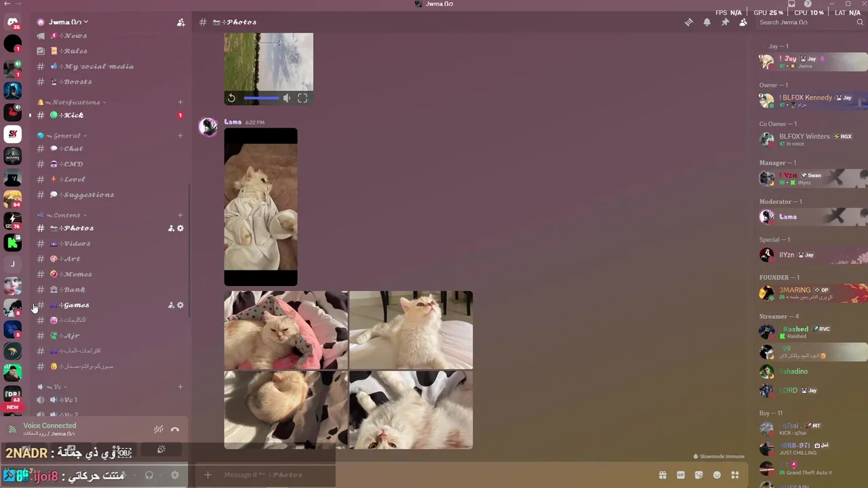The image size is (868, 488).
Task: Open 3MARING founder member entry
Action: 812,293
